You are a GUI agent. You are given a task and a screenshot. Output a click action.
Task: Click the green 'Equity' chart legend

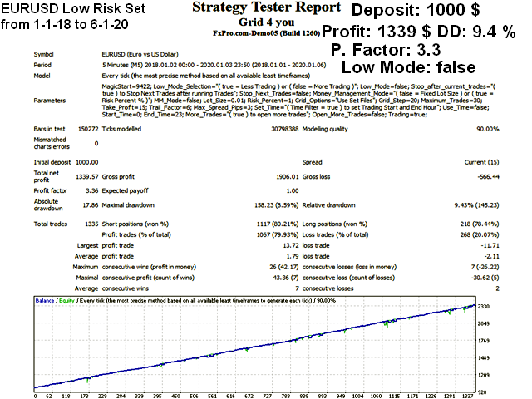[66, 301]
